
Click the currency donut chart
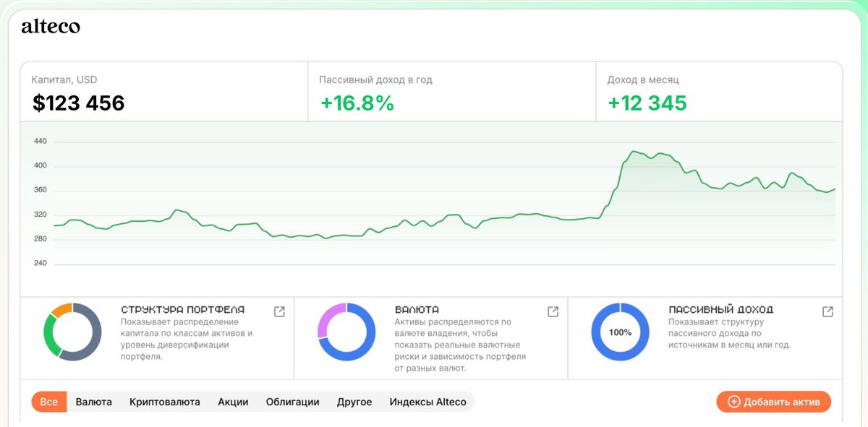point(346,332)
